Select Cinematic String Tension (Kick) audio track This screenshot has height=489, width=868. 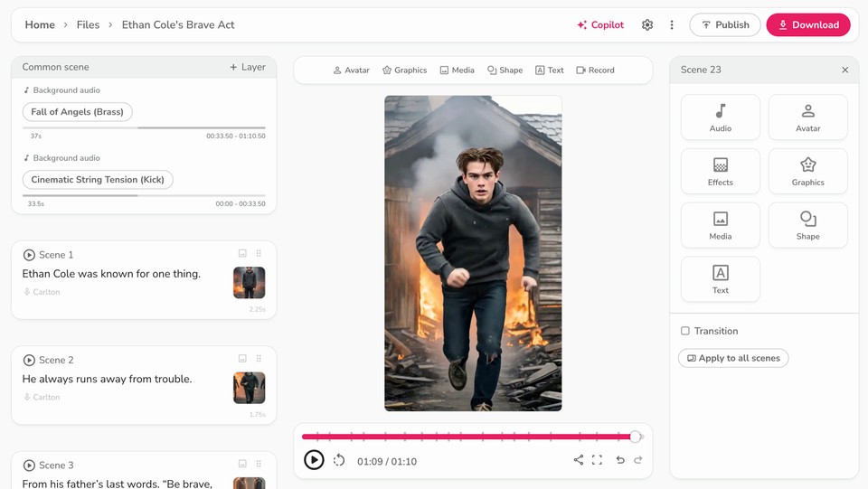pos(98,180)
